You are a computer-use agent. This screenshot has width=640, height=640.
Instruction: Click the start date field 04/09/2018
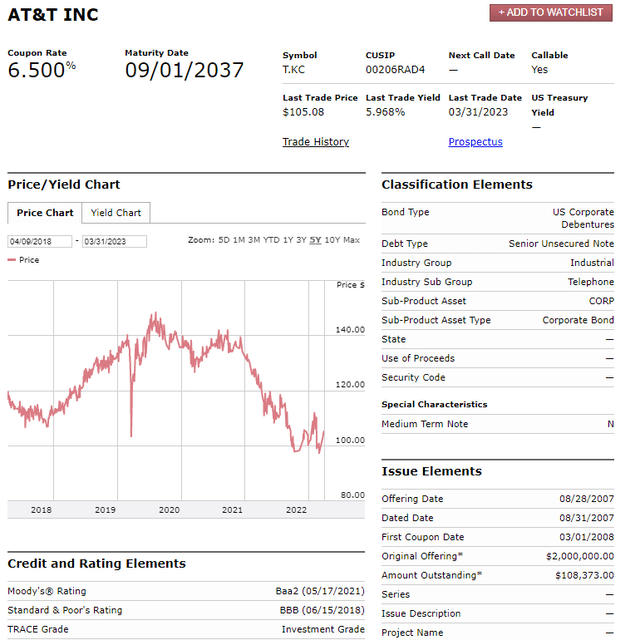click(40, 241)
